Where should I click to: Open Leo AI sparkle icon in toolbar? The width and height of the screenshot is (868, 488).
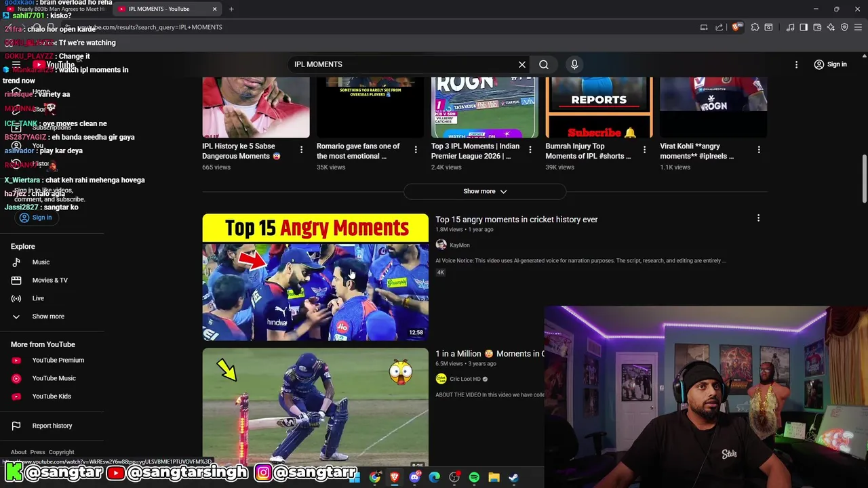pos(831,27)
